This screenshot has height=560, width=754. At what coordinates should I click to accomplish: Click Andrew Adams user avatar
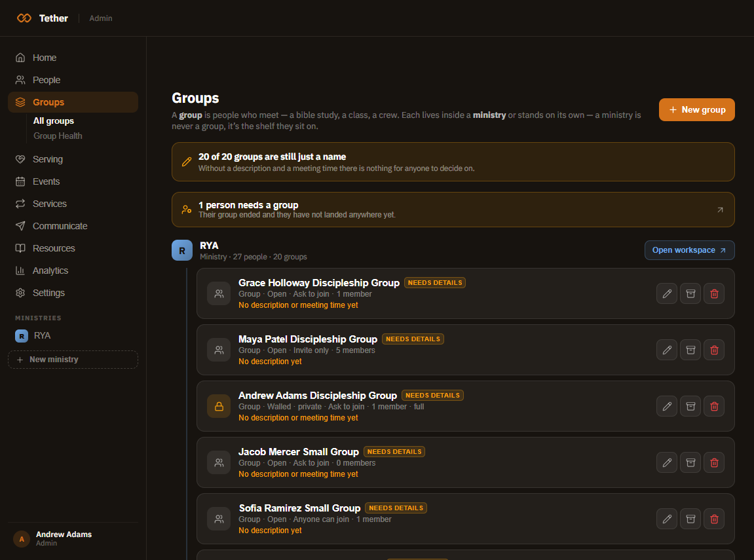[22, 539]
